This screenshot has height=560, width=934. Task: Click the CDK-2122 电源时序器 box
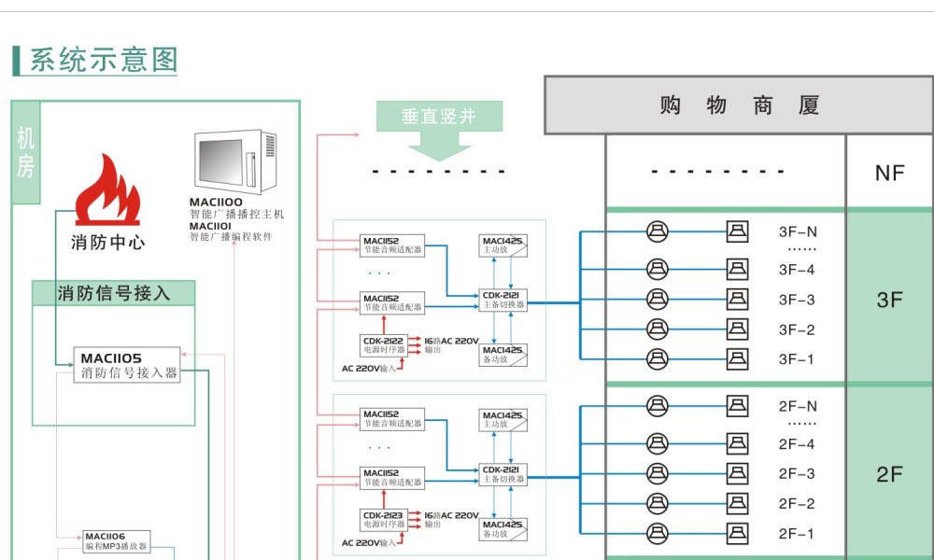pyautogui.click(x=384, y=345)
